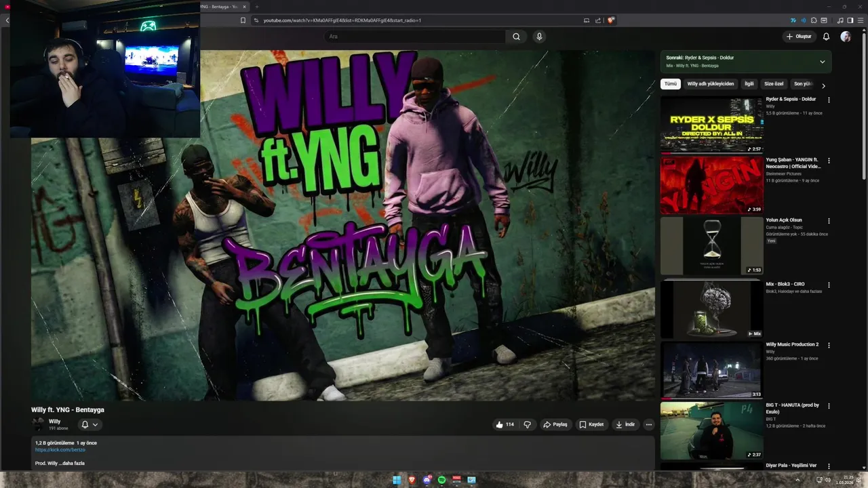Open the YANGIN video thumbnail

(711, 185)
